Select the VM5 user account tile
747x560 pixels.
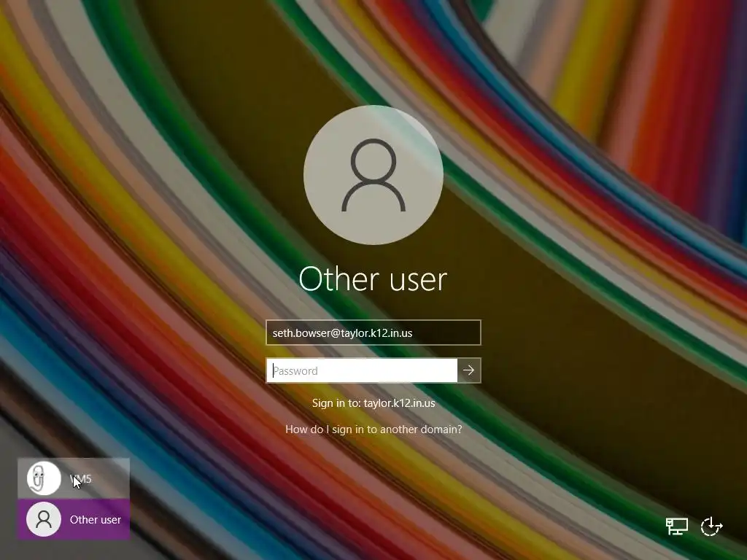pos(74,478)
